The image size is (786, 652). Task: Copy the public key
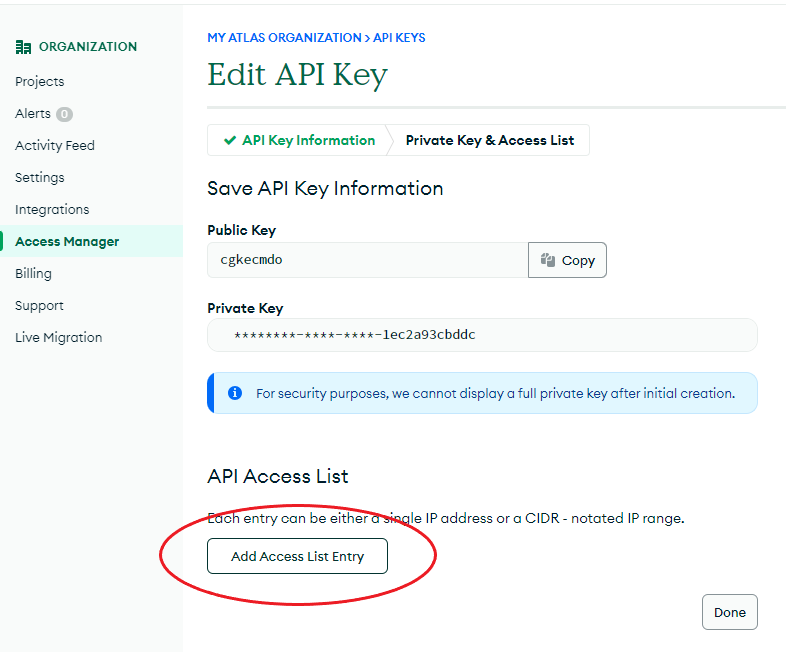click(x=567, y=260)
